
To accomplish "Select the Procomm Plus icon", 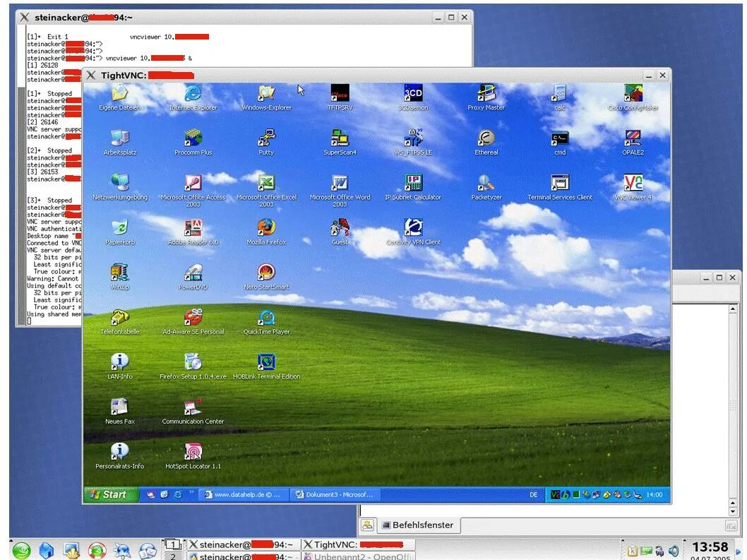I will tap(193, 138).
